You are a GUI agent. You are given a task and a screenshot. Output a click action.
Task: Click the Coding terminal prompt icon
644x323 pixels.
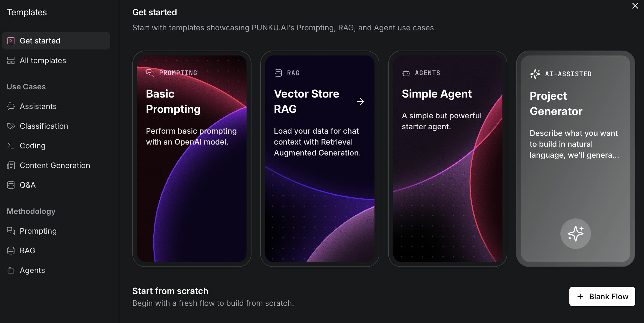(x=11, y=146)
